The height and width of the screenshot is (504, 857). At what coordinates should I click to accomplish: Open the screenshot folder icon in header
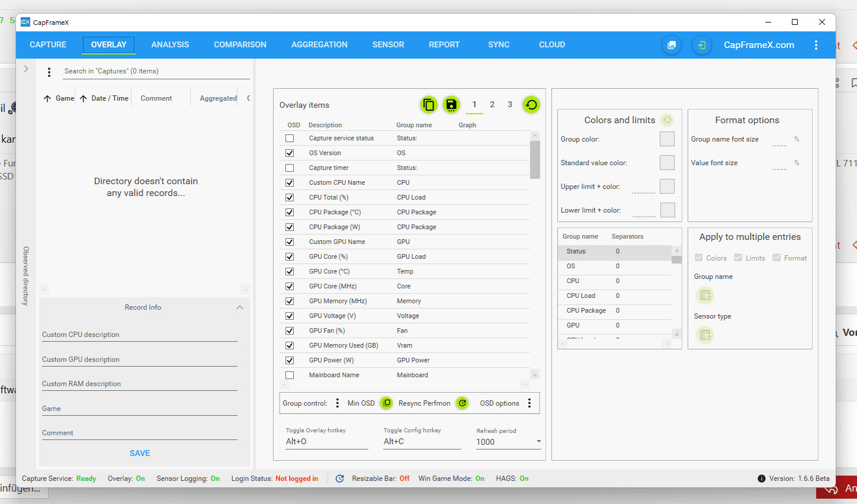tap(672, 45)
